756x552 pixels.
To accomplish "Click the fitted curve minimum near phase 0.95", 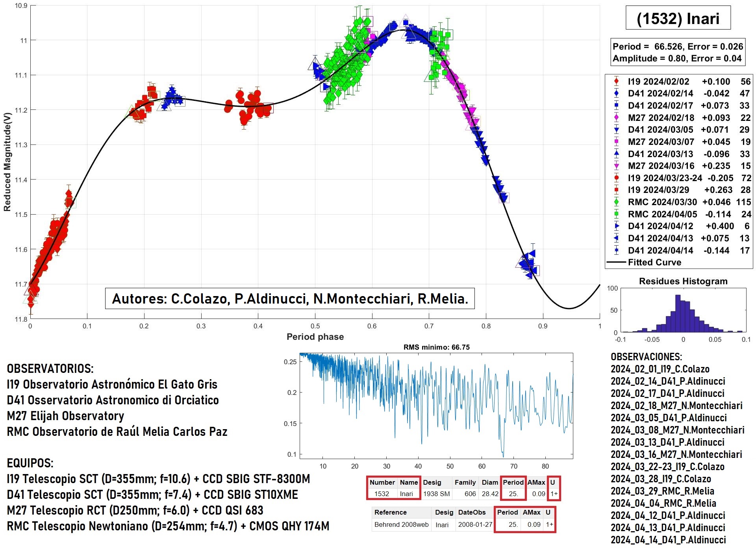I will coord(569,308).
